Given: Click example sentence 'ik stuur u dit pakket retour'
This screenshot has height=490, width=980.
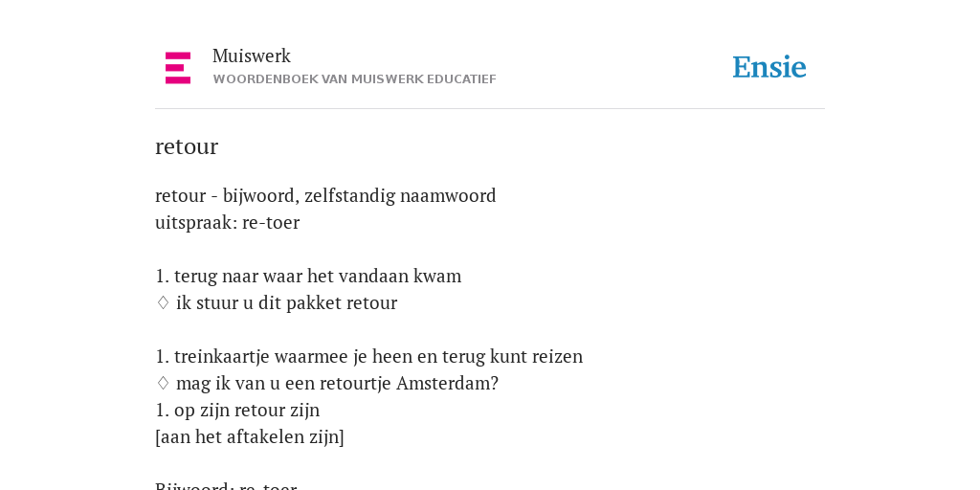Looking at the screenshot, I should (286, 302).
